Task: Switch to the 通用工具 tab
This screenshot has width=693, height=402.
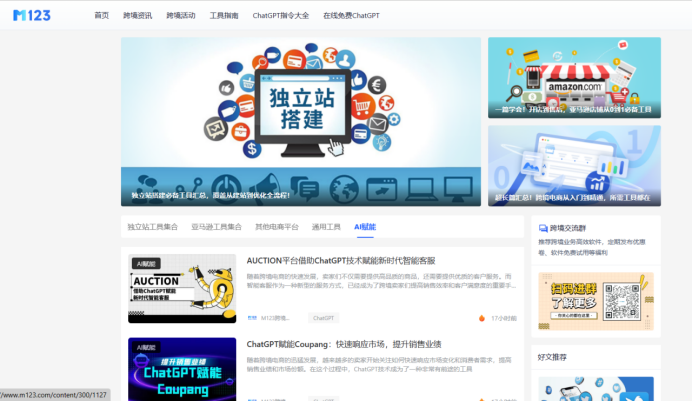Action: point(326,227)
